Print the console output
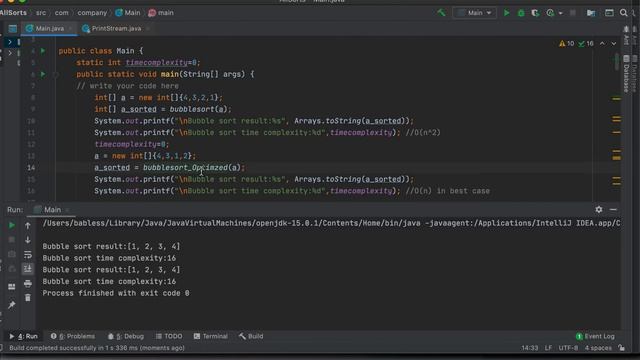 [x=27, y=283]
